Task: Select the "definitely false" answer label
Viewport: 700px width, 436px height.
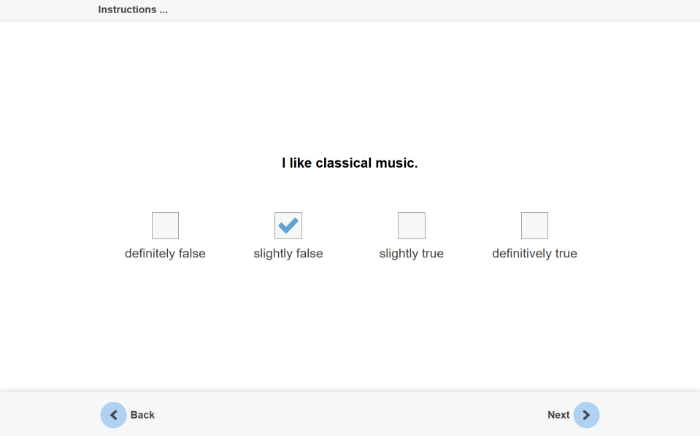Action: pyautogui.click(x=165, y=254)
